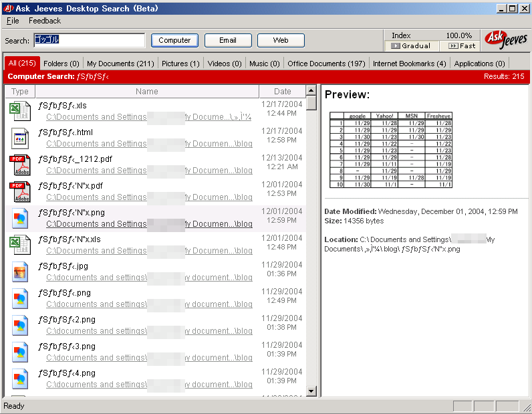Image resolution: width=532 pixels, height=414 pixels.
Task: Open the Feedback menu
Action: pos(45,21)
